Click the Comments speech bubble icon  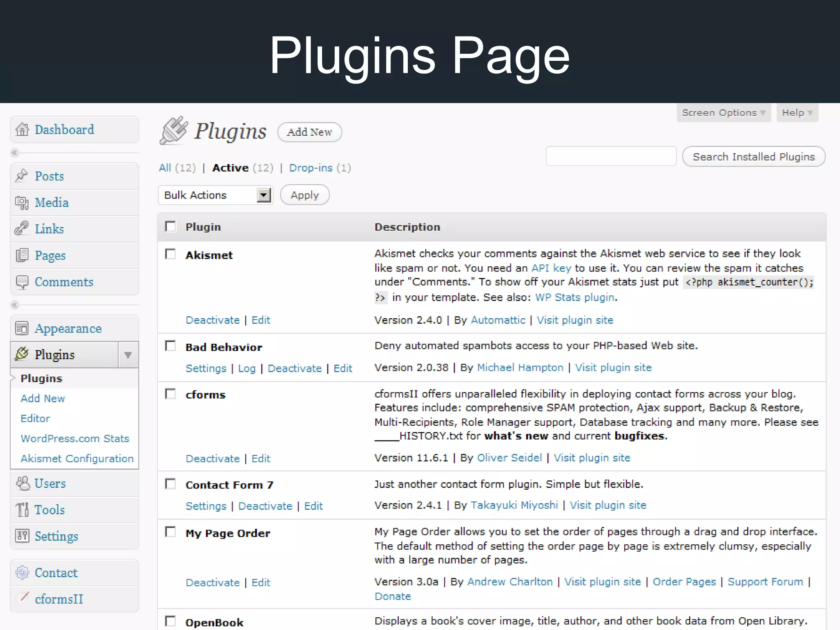coord(22,282)
